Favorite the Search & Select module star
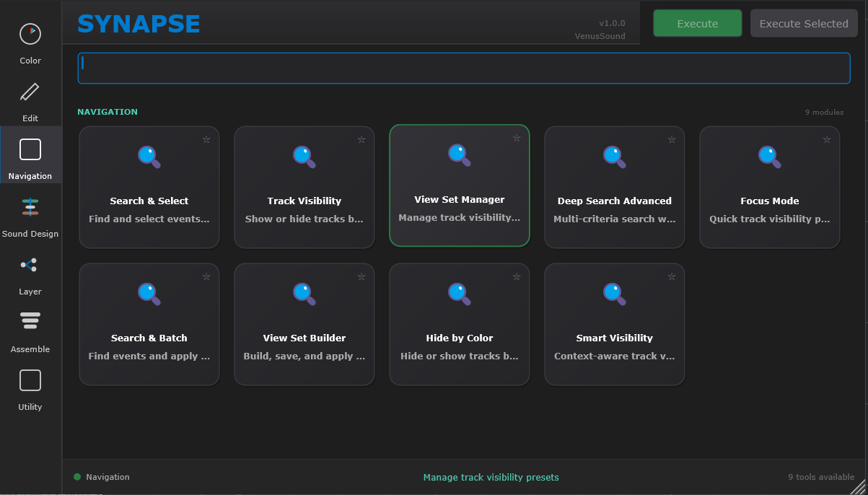Viewport: 868px width, 495px height. [x=206, y=139]
